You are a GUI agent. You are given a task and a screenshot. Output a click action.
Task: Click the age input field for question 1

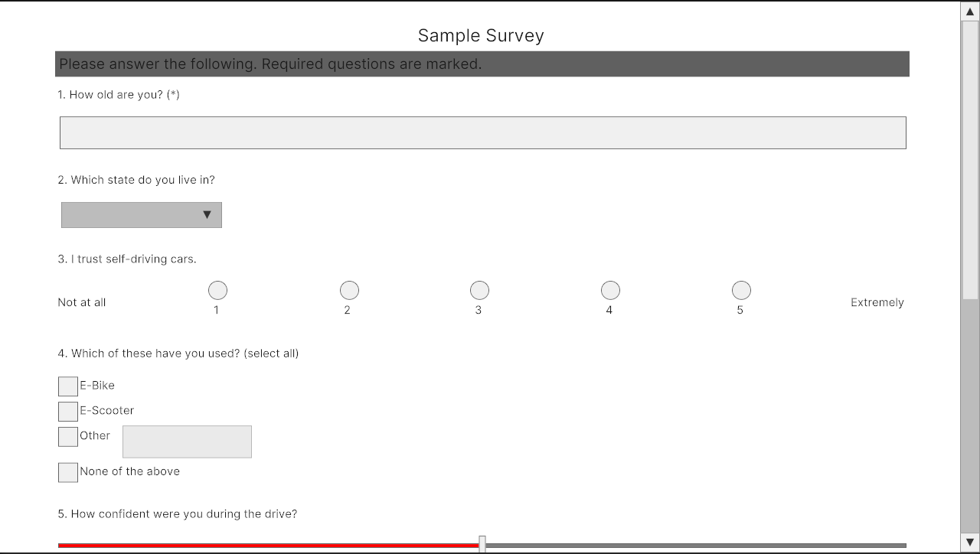pos(482,132)
